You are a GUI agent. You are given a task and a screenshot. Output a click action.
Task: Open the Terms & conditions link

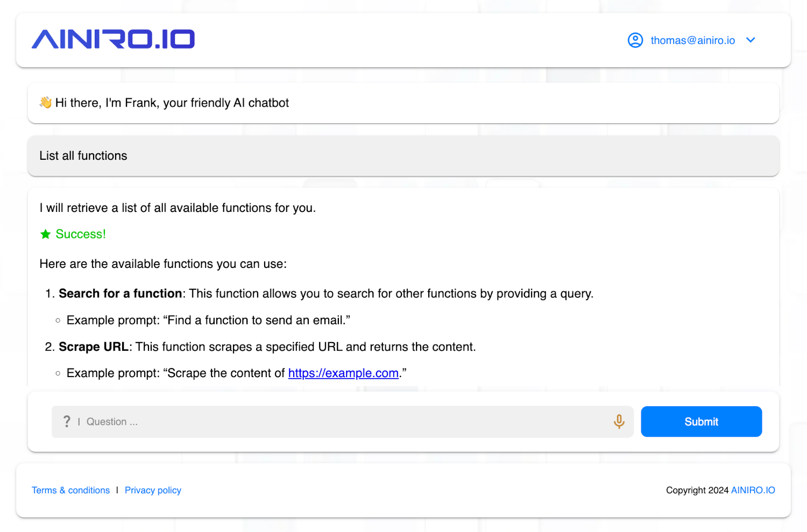tap(70, 490)
